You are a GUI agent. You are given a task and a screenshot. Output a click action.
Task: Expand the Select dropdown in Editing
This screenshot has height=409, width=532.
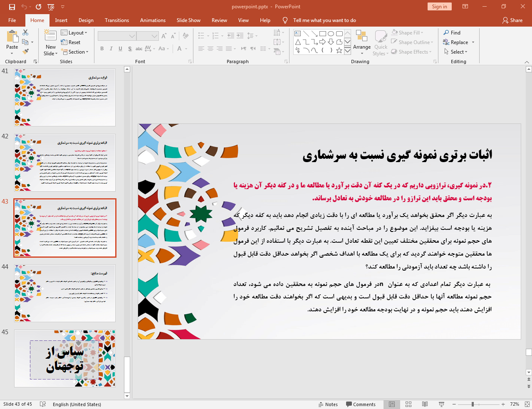[456, 52]
